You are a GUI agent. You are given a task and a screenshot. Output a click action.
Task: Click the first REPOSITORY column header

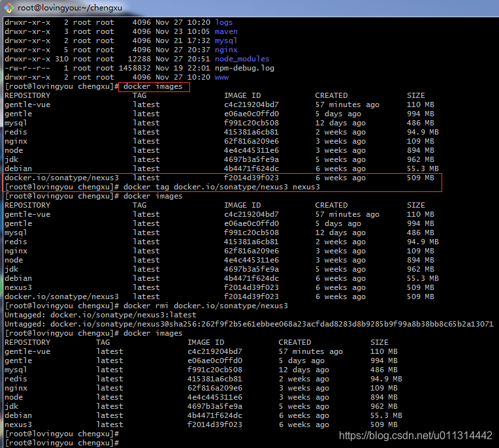(x=27, y=95)
